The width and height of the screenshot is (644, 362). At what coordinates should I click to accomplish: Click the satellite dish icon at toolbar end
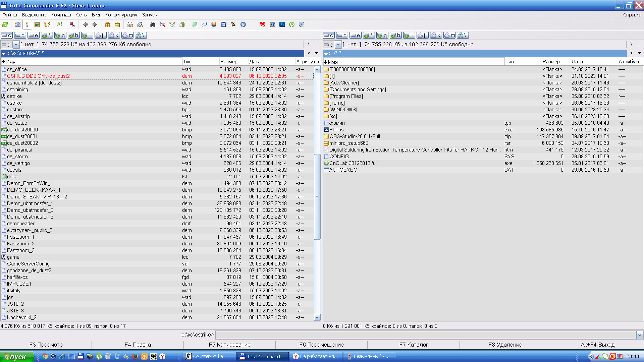click(x=302, y=24)
